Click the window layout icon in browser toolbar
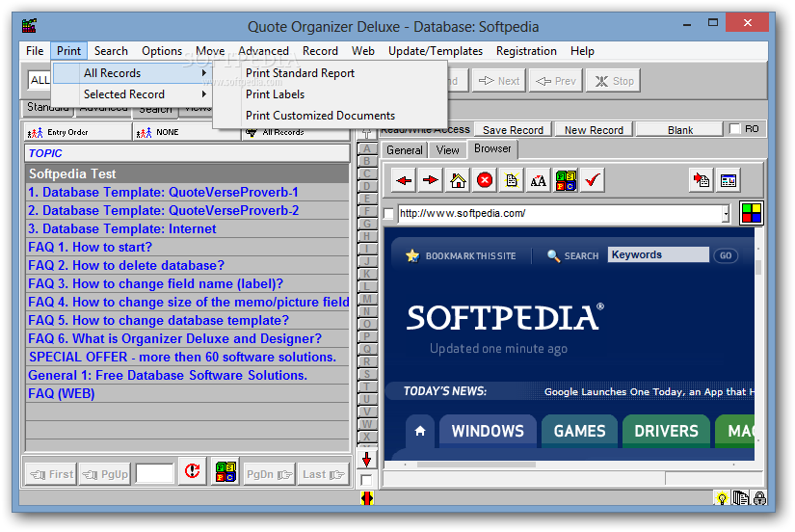This screenshot has height=532, width=795. click(729, 180)
